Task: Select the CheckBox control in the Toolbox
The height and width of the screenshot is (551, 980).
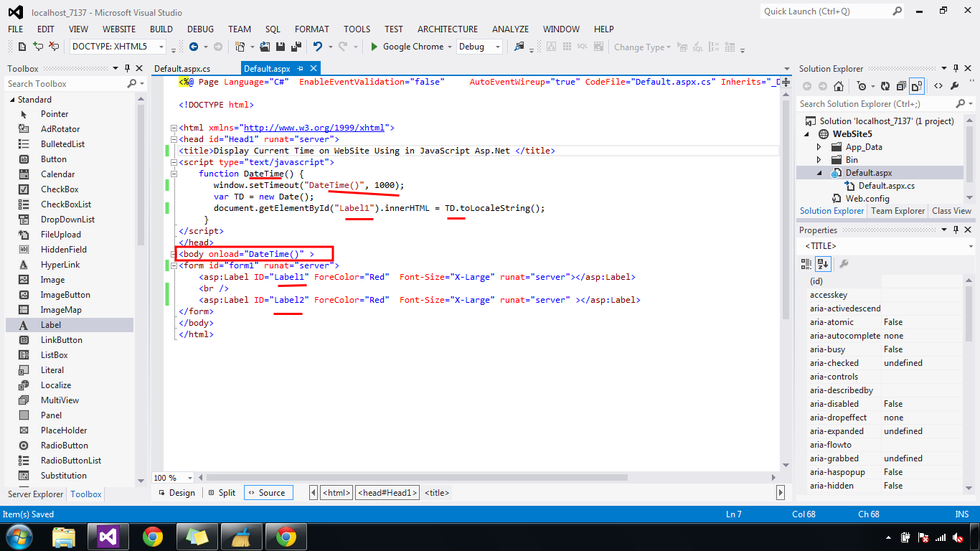Action: (x=57, y=189)
